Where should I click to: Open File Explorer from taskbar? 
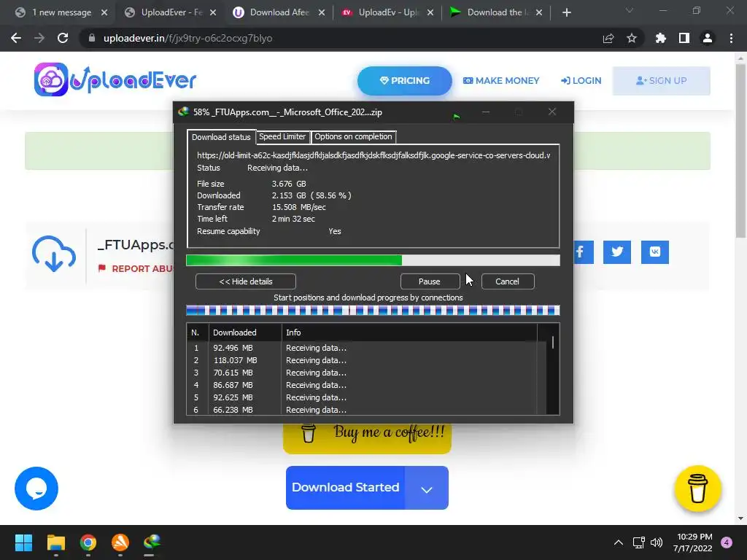pyautogui.click(x=55, y=542)
